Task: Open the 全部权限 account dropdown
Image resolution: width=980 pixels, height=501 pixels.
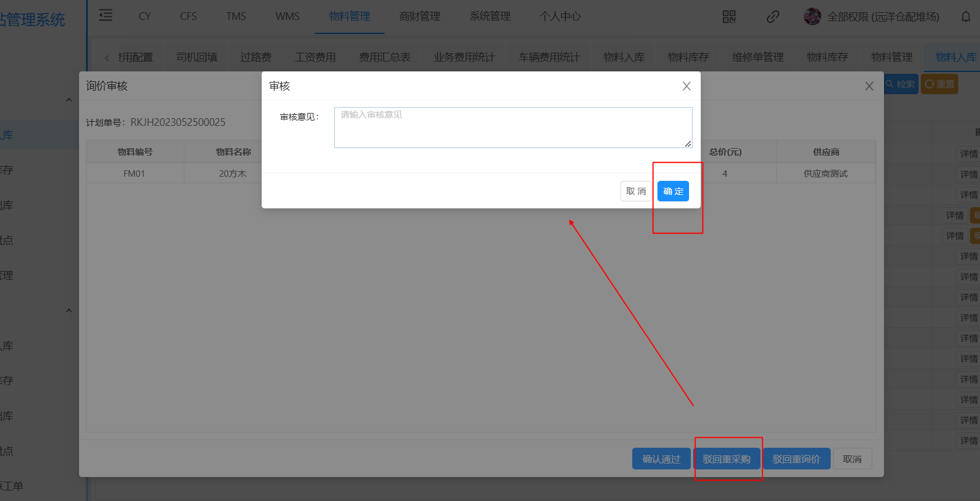Action: pos(882,16)
